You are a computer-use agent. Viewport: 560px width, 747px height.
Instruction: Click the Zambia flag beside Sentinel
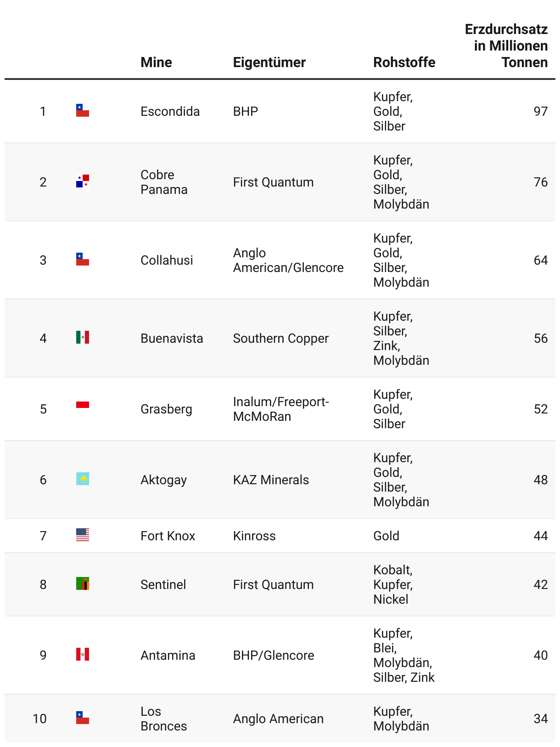[83, 584]
